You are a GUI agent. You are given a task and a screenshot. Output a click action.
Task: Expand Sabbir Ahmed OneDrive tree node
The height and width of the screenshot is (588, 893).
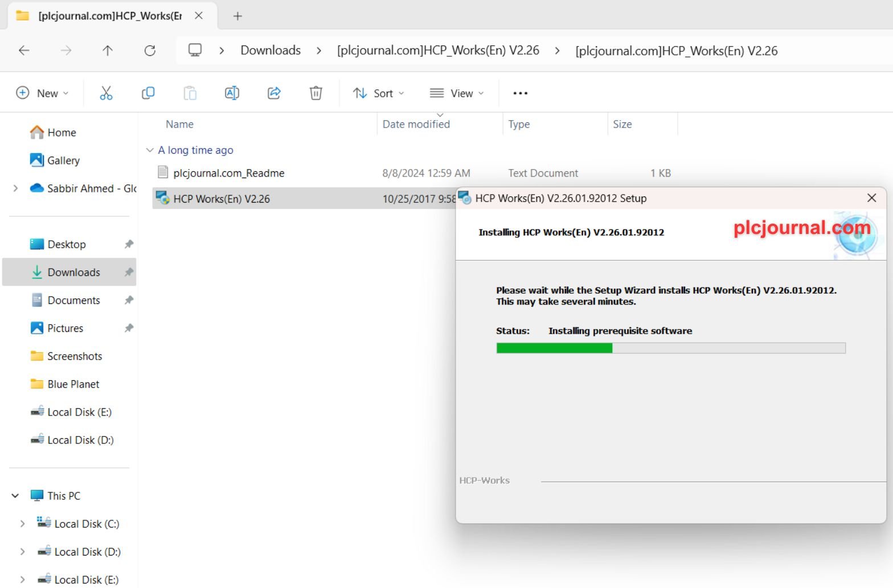point(15,188)
